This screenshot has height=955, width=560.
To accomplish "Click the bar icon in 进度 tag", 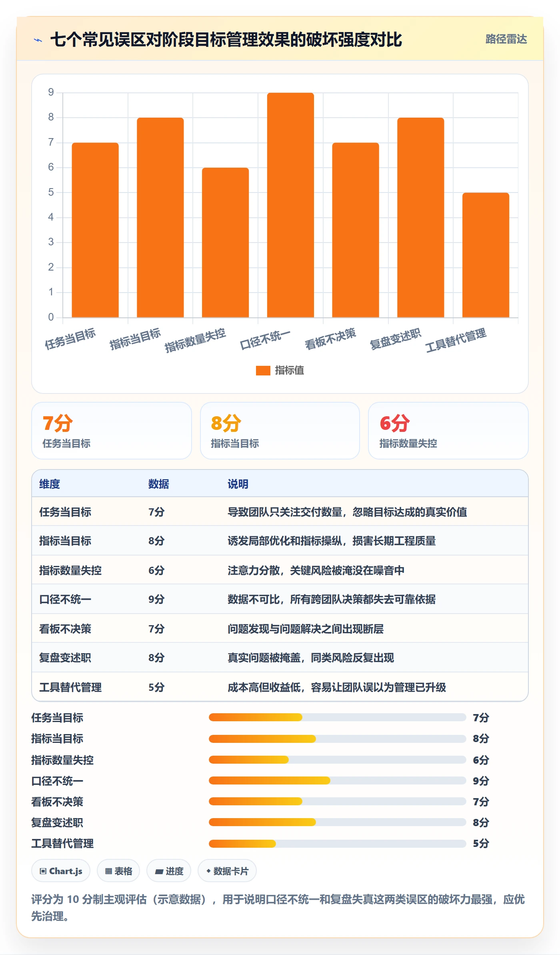I will (159, 871).
